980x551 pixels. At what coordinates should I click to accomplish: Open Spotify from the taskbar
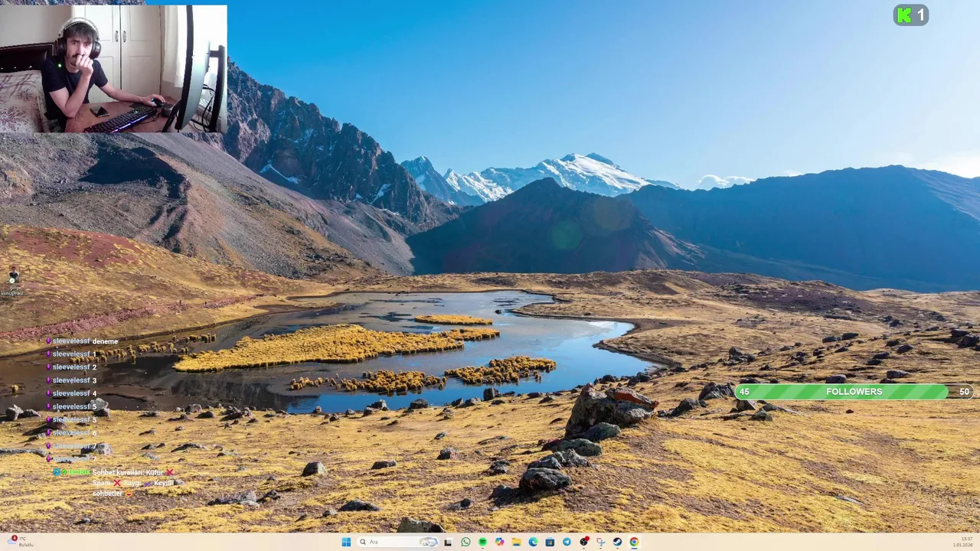point(482,542)
